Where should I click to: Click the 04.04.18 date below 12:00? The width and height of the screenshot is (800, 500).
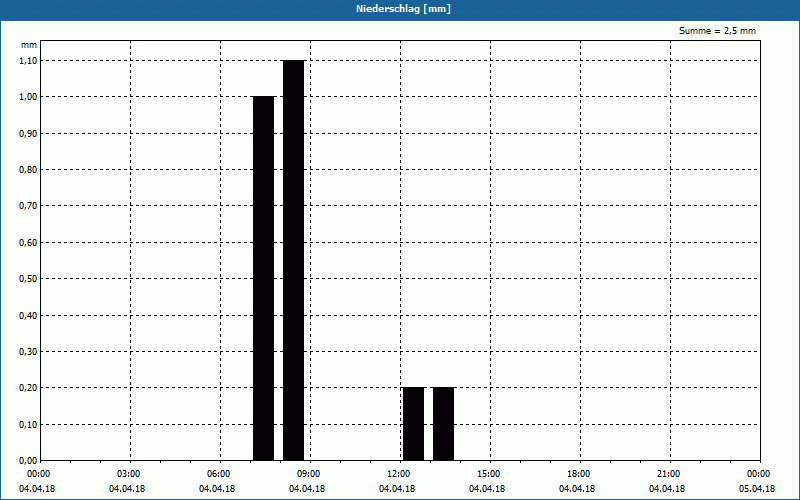click(397, 489)
